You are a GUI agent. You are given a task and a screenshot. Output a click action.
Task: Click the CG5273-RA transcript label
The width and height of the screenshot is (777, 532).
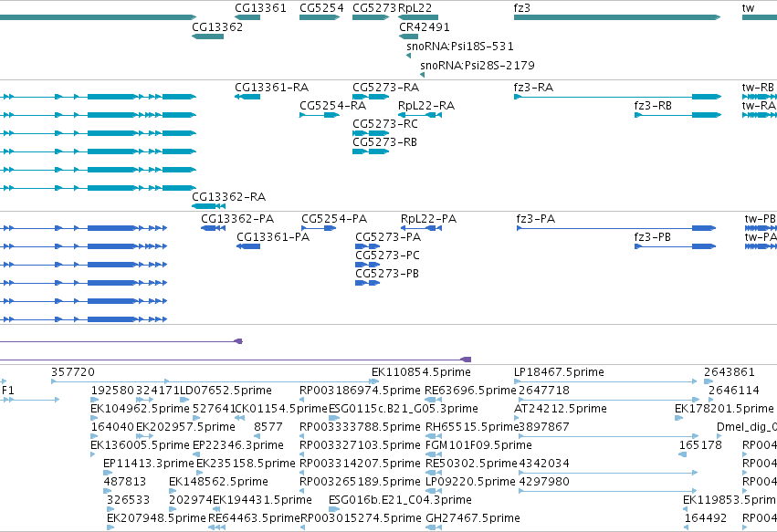[385, 88]
